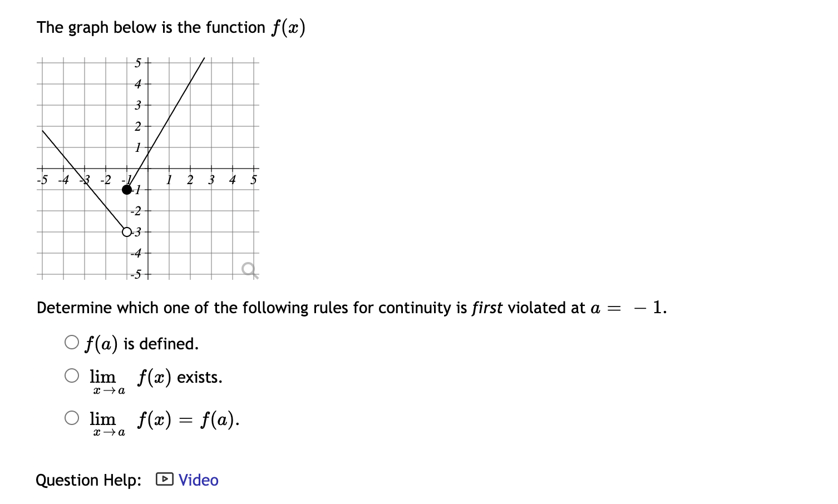The image size is (838, 504).
Task: Click the radio circle next to lim f(x) exists
Action: coord(71,375)
